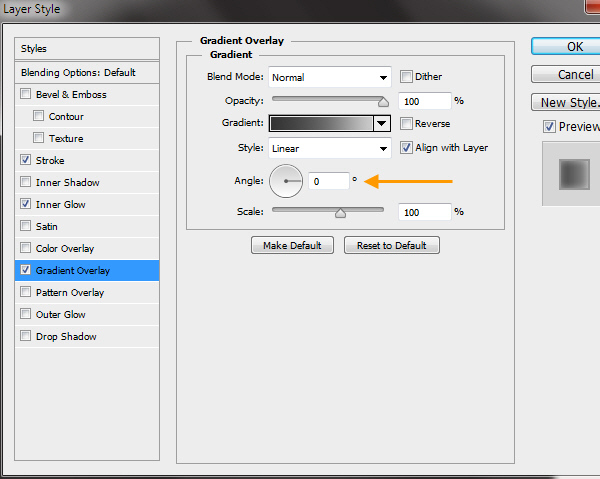600x479 pixels.
Task: Click the Opacity slider handle
Action: point(382,101)
